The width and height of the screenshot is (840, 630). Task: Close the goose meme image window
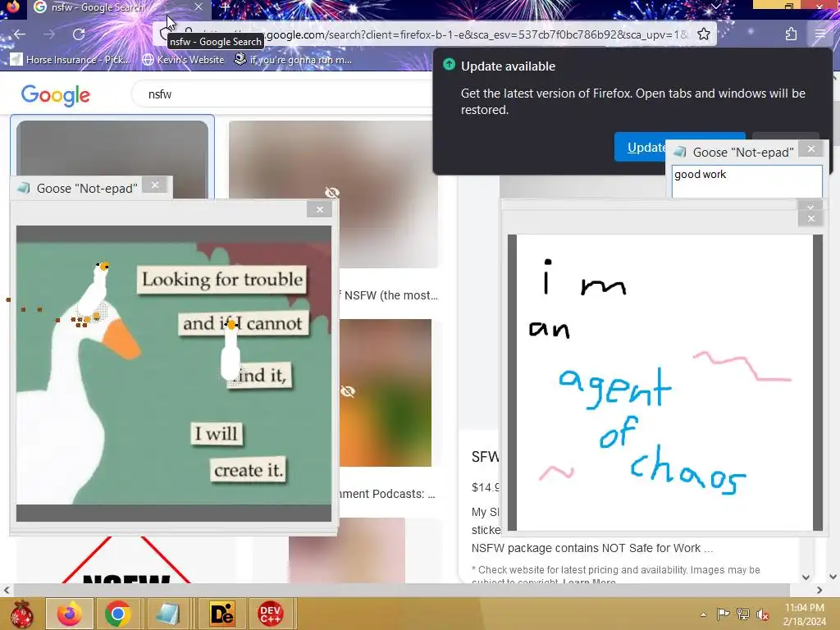320,209
